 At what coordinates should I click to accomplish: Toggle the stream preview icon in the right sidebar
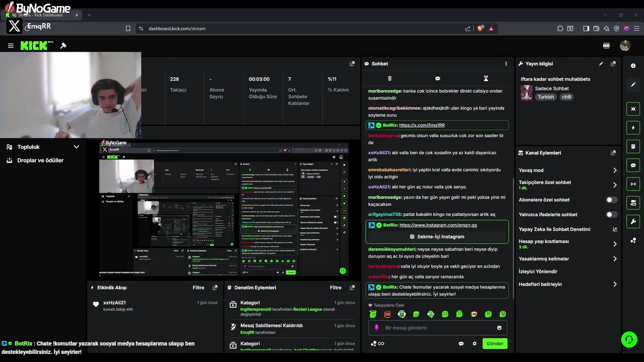tap(633, 109)
